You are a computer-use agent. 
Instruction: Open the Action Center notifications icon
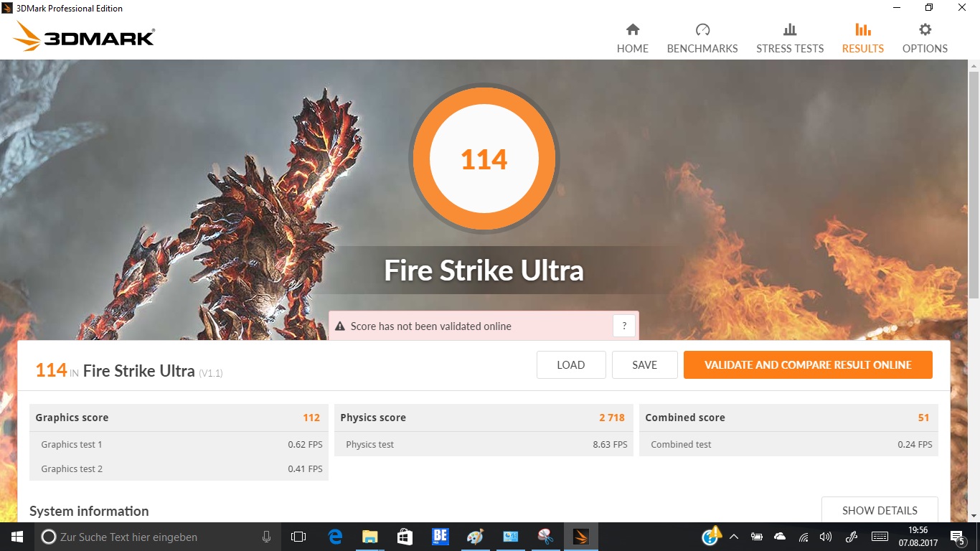tap(958, 537)
